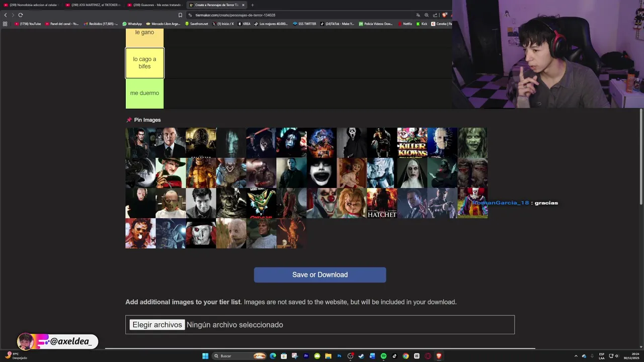The height and width of the screenshot is (362, 644).
Task: Open the SSS TWITTER bookmark
Action: 305,24
